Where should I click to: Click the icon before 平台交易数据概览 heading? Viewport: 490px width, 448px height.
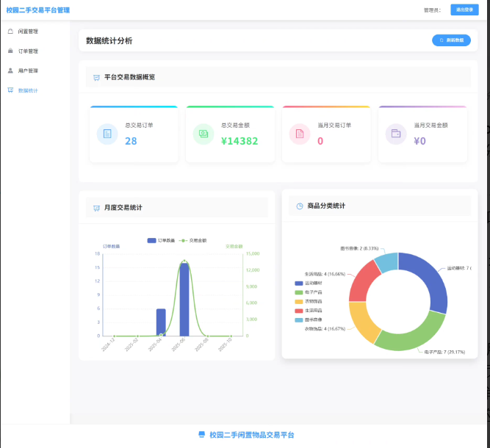point(96,77)
